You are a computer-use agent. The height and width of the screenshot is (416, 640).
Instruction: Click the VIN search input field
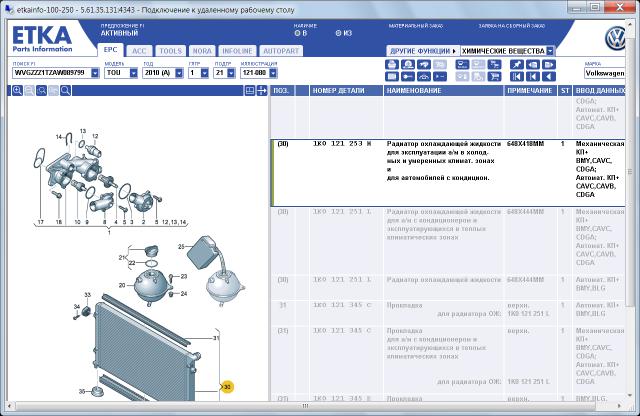[52, 73]
